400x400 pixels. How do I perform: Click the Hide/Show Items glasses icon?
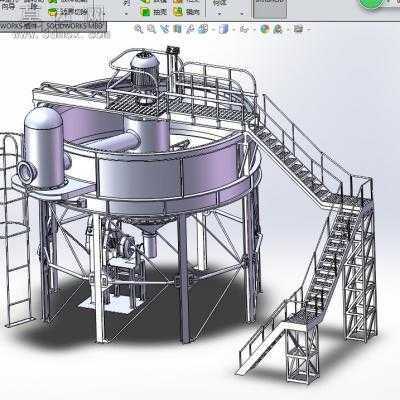[244, 29]
